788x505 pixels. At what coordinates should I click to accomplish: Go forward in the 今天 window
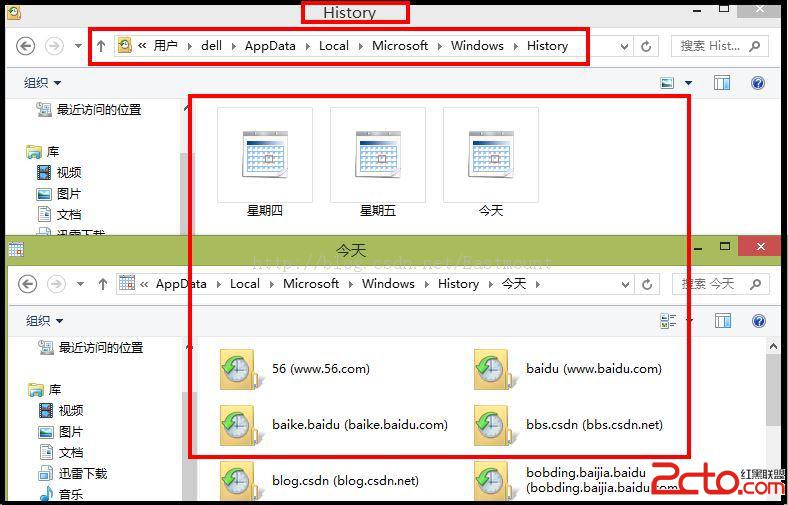[56, 284]
